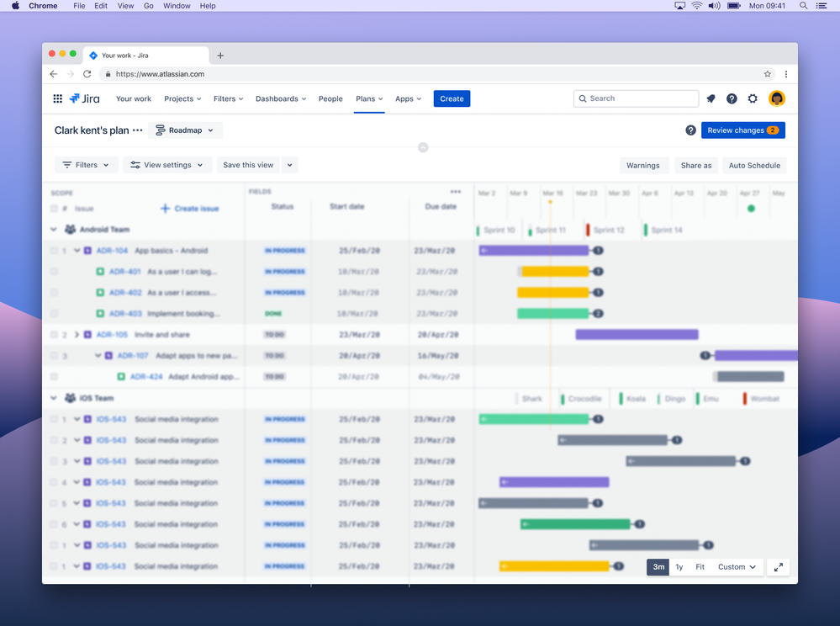Open the Roadmap view dropdown
Viewport: 840px width, 626px height.
click(x=185, y=130)
